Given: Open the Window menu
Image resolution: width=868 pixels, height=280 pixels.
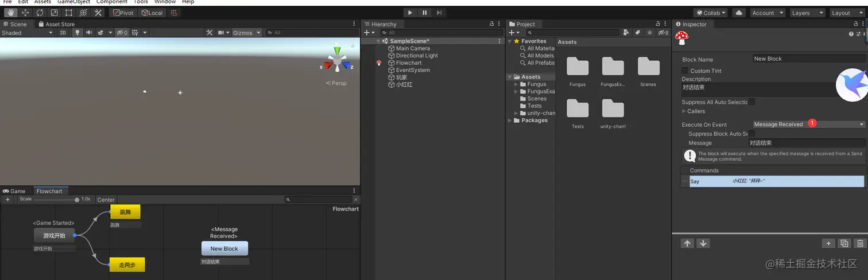Looking at the screenshot, I should pos(165,2).
